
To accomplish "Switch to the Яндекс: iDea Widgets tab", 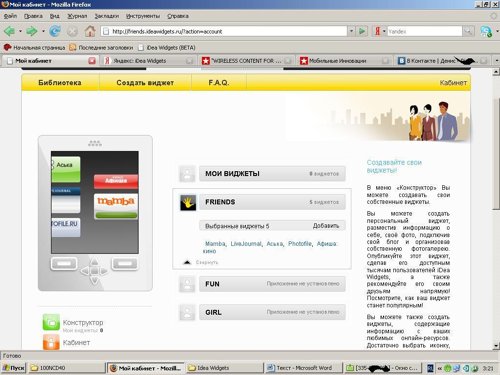I will 148,61.
